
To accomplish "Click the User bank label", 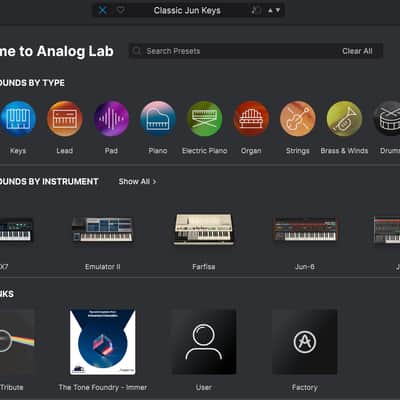I will (x=204, y=388).
